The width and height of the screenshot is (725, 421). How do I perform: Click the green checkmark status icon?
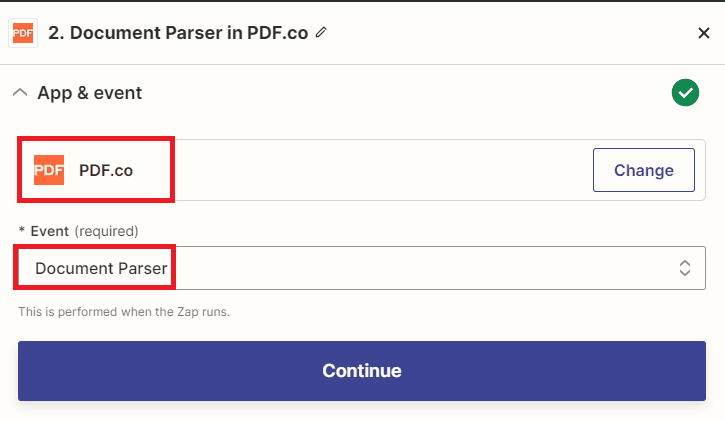click(x=685, y=93)
